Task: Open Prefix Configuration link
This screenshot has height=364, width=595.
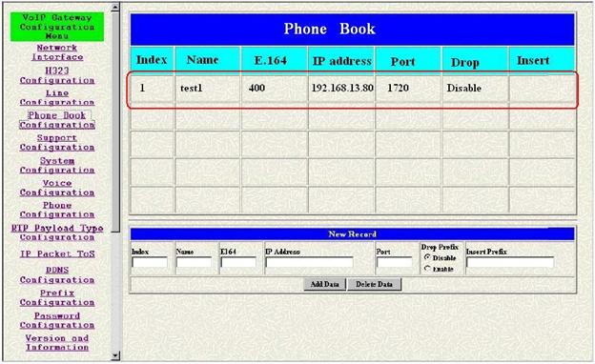Action: pyautogui.click(x=57, y=297)
